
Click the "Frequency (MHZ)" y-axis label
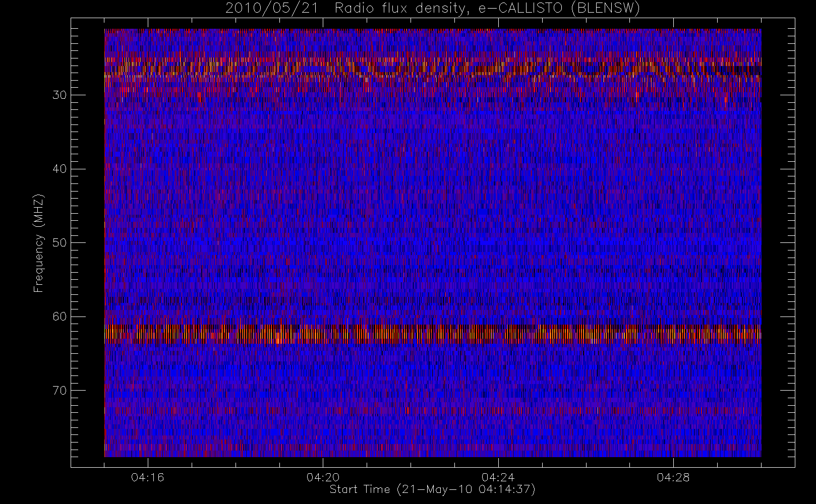coord(39,243)
